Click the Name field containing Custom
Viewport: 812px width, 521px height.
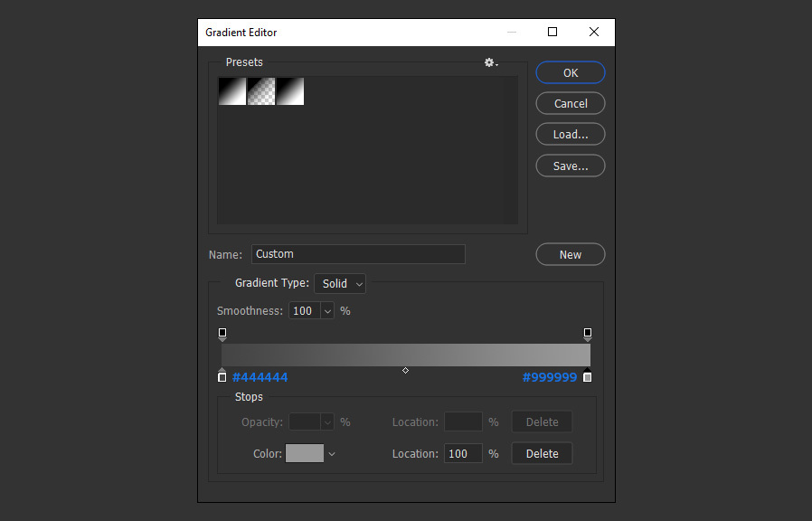pos(358,254)
